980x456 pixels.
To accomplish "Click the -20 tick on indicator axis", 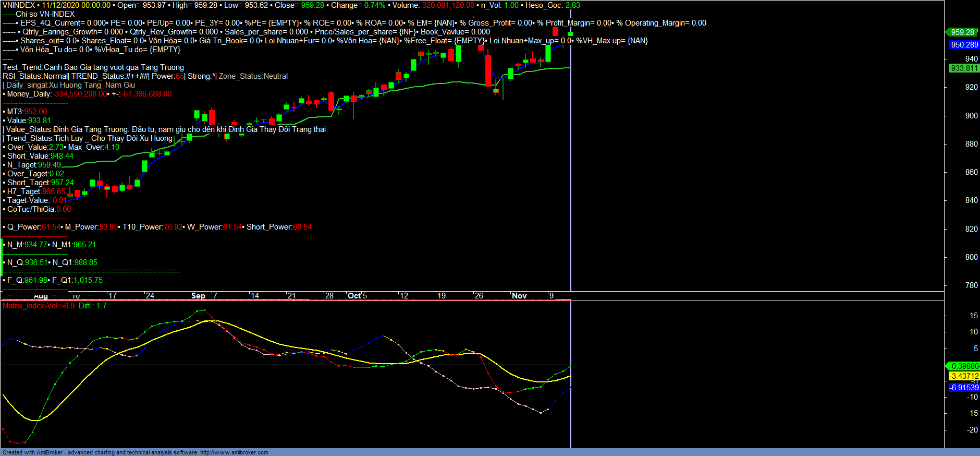I will click(x=972, y=430).
